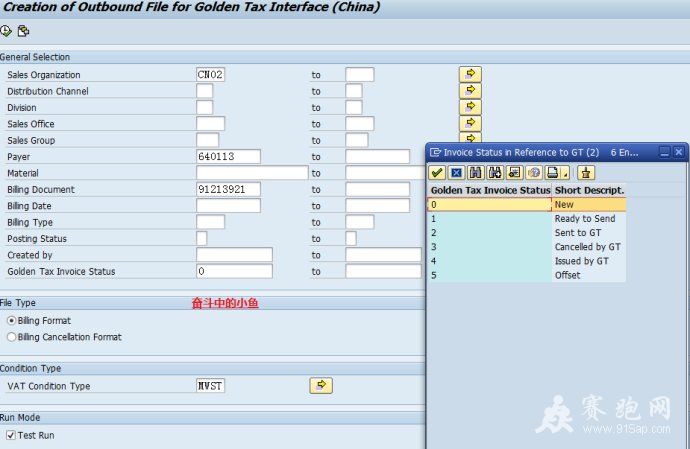Click the Created by to field
The image size is (690, 449).
tap(384, 255)
